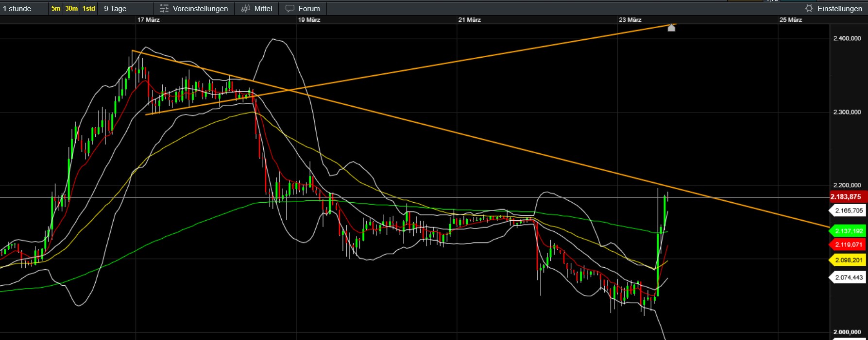Select the white 2.165,705 band label
Screen dimensions: 868x340
849,211
